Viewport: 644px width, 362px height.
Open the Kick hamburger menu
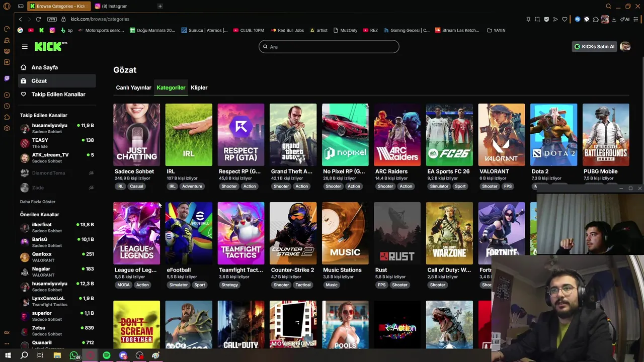point(25,47)
